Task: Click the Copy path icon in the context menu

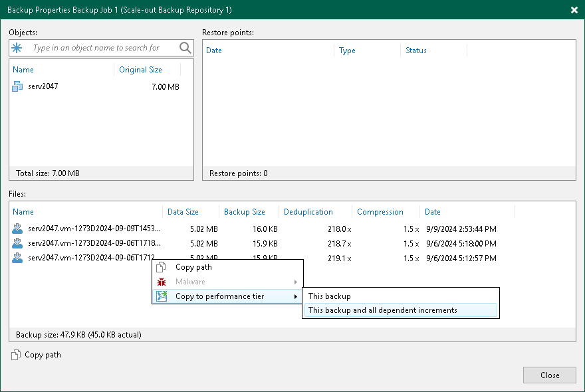Action: [160, 266]
